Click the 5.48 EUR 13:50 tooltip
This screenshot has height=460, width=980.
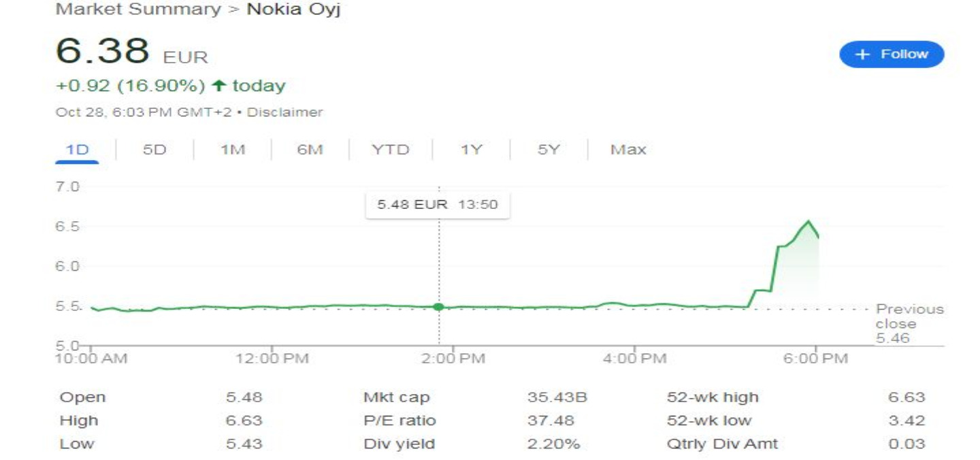438,204
